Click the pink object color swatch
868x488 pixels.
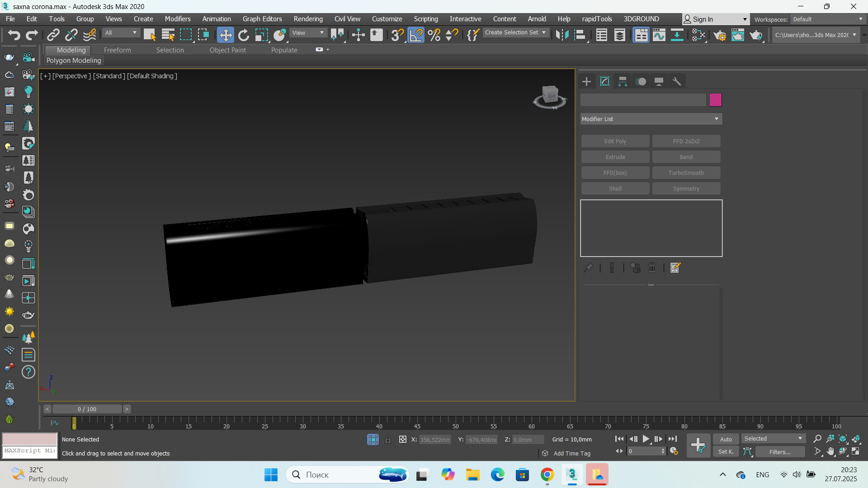click(715, 100)
